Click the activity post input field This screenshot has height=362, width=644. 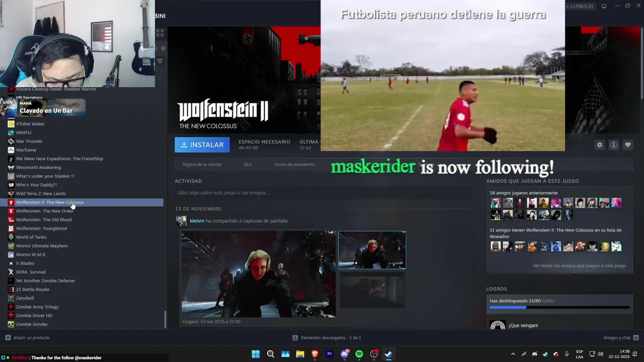click(323, 193)
